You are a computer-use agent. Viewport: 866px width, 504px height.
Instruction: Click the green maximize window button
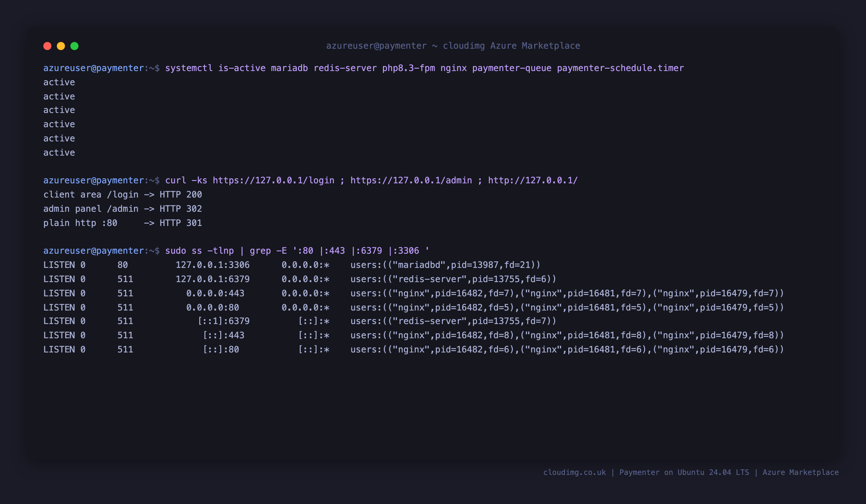(74, 46)
